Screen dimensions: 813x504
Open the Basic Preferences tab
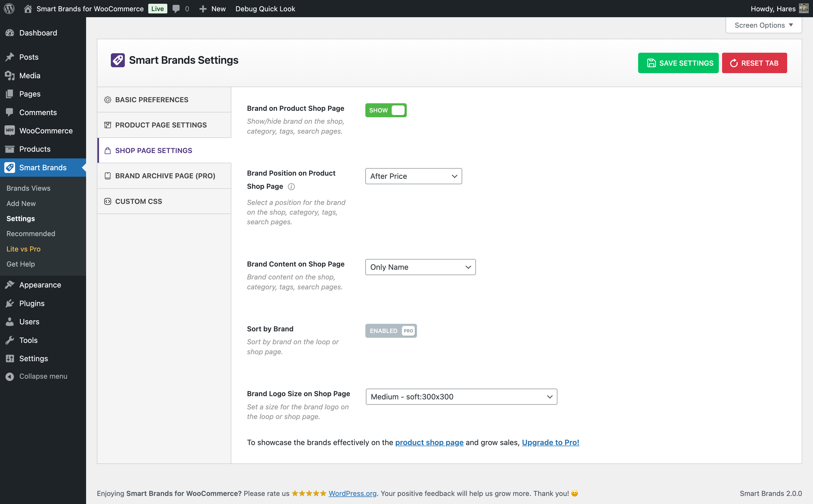(x=164, y=100)
